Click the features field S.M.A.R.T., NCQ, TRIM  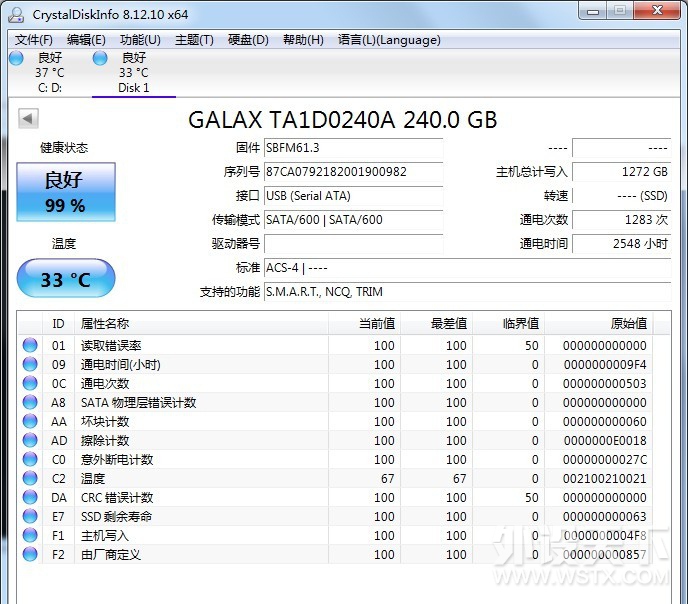point(468,292)
